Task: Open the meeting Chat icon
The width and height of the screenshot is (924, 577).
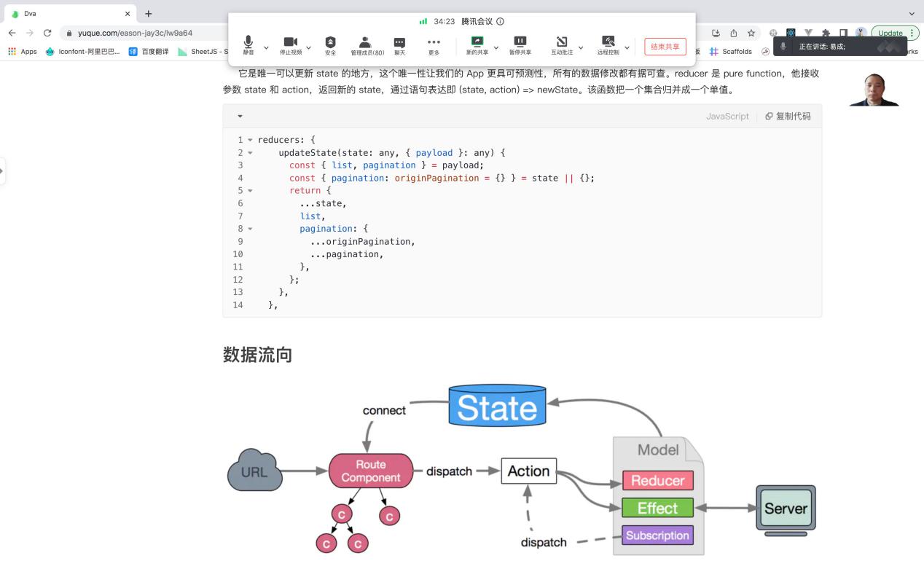Action: [x=399, y=44]
